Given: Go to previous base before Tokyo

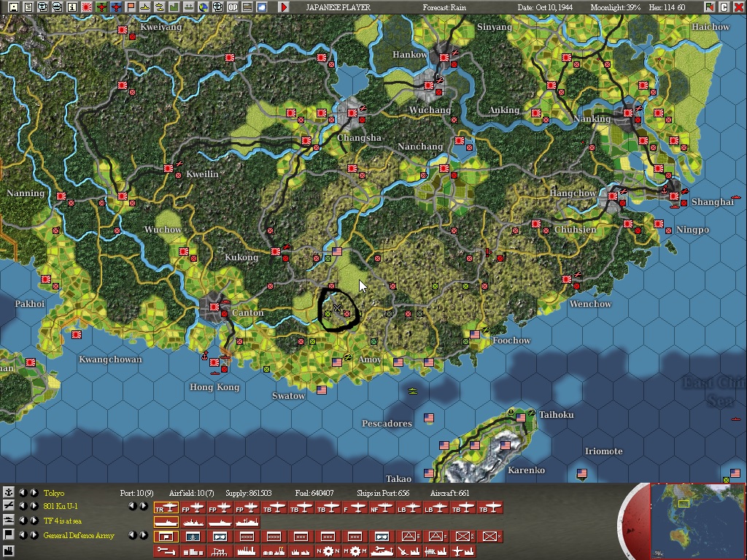Looking at the screenshot, I should (23, 493).
